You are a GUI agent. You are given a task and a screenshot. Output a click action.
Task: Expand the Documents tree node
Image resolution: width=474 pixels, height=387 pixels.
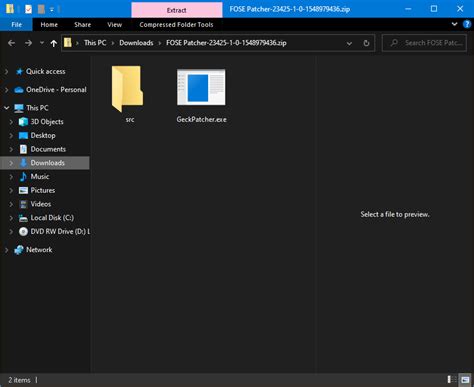[x=11, y=149]
